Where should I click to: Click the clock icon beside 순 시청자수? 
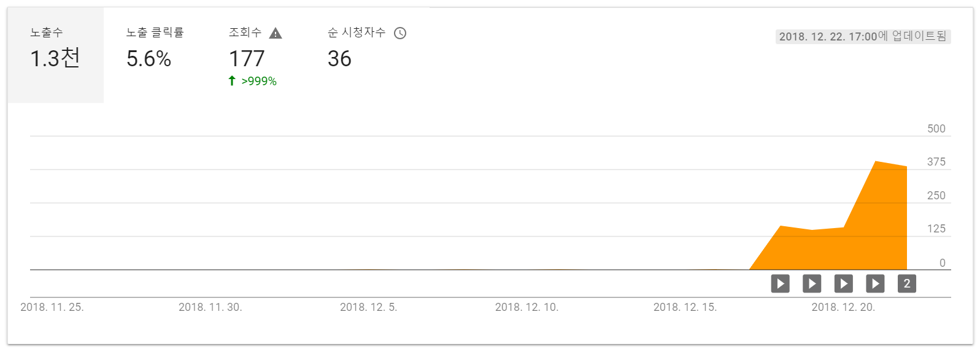point(400,33)
